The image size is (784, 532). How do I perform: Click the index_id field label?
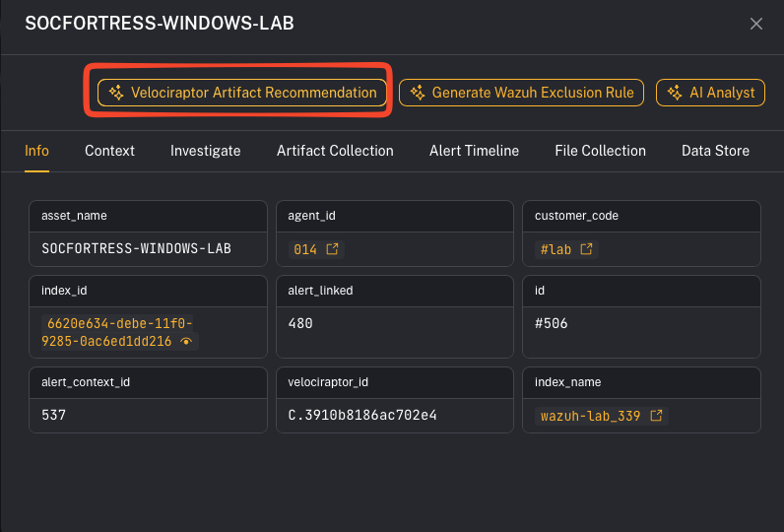click(64, 291)
